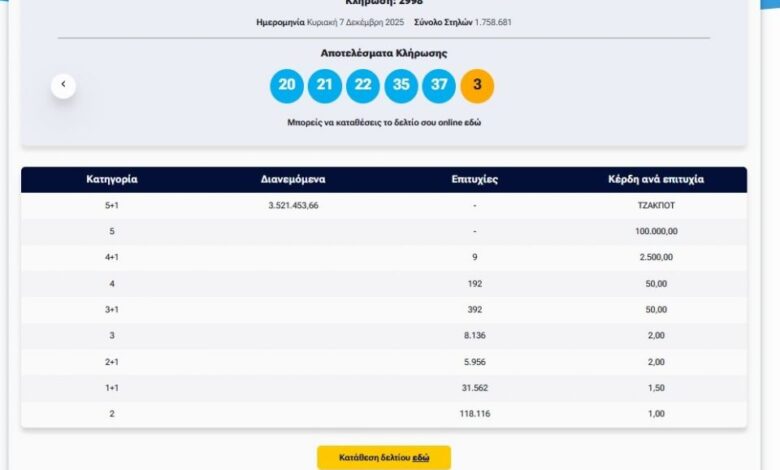The height and width of the screenshot is (470, 780).
Task: Click the previous draw arrow button
Action: point(63,85)
